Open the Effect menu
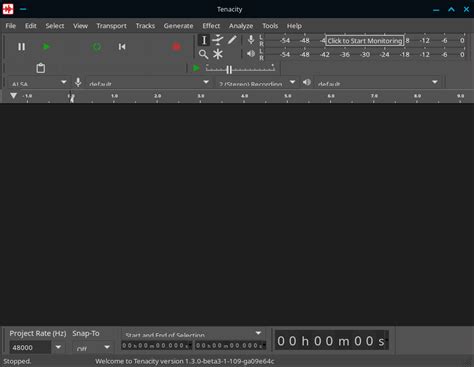 pos(211,26)
